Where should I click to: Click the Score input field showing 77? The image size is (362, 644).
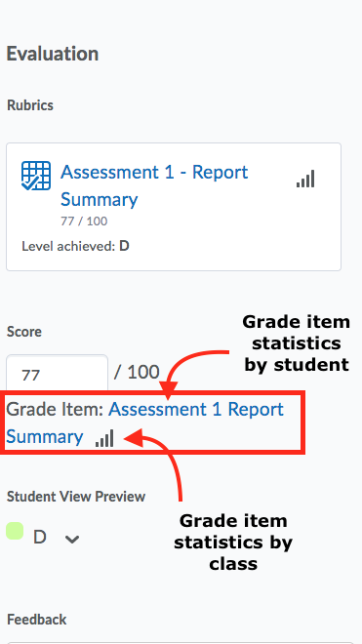pyautogui.click(x=58, y=373)
